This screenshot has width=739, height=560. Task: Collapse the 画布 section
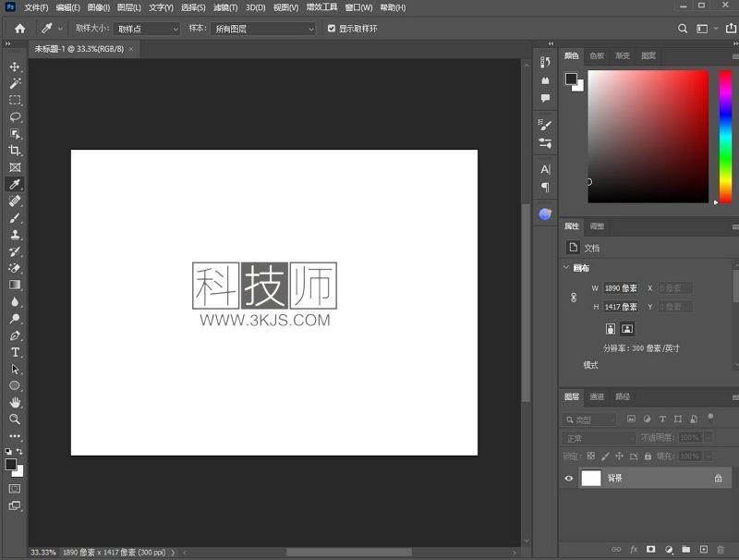(566, 268)
